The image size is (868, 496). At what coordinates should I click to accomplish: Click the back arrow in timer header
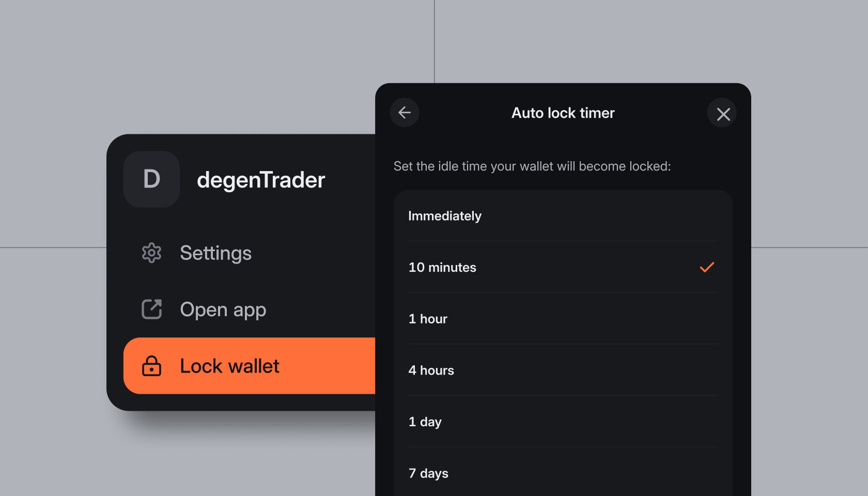[x=405, y=113]
